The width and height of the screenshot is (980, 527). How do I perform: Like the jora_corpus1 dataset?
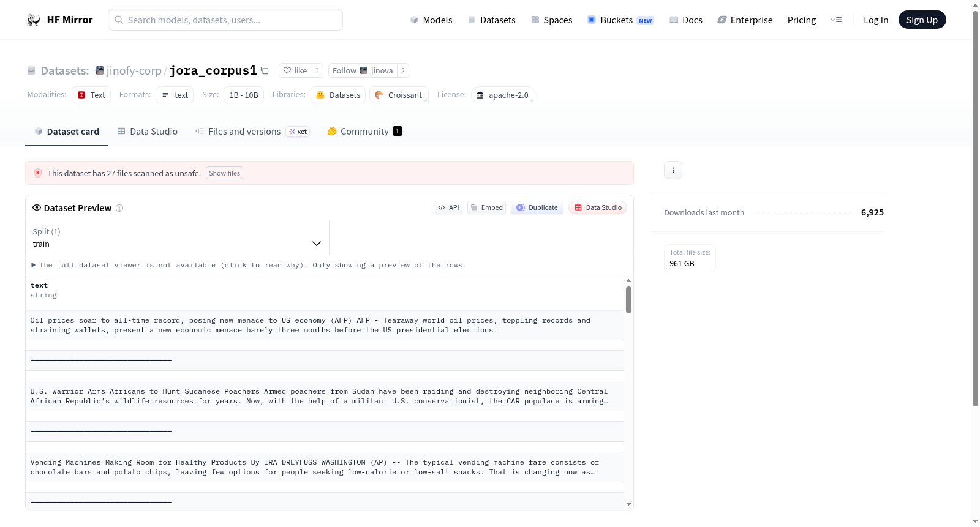[x=295, y=70]
